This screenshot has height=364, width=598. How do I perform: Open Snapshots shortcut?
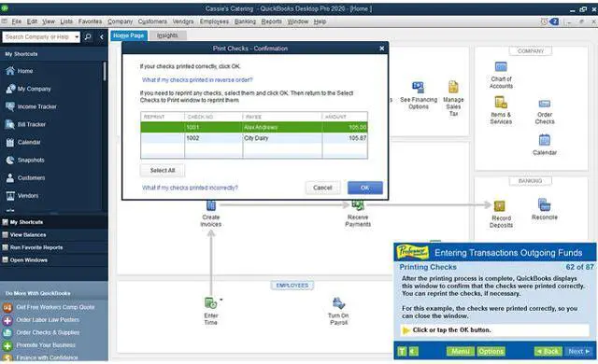25,160
